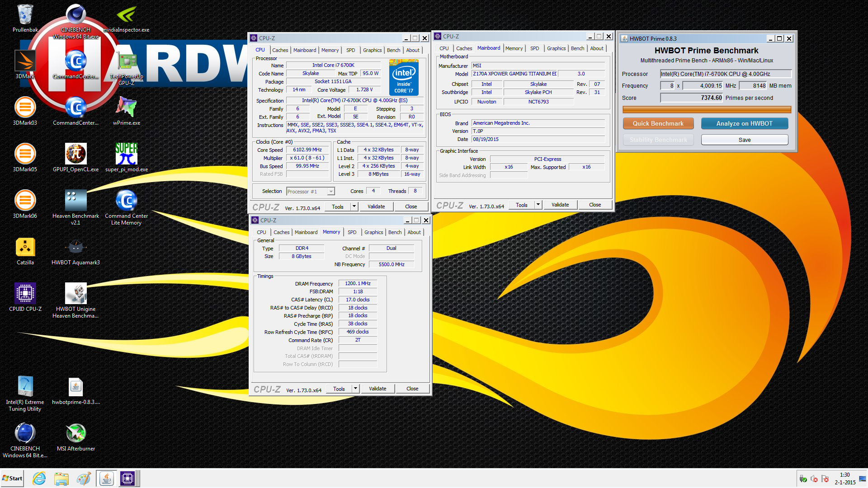Launch TechPowerUp GPU-Z icon
The width and height of the screenshot is (868, 488).
(x=127, y=68)
